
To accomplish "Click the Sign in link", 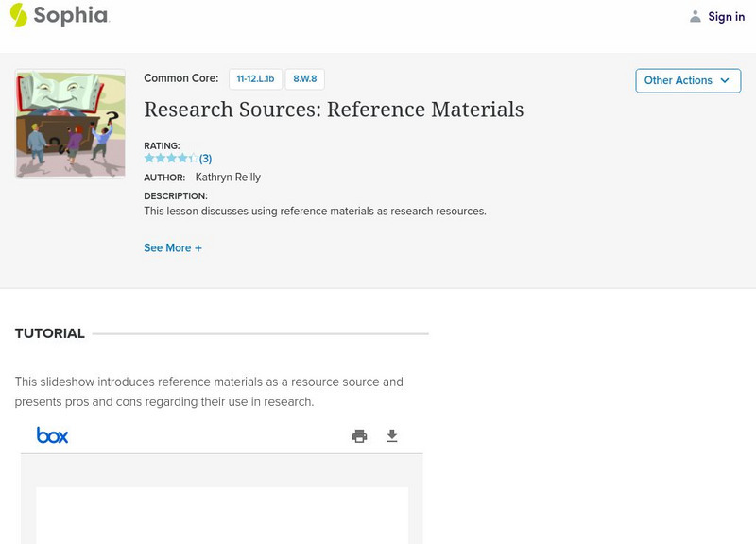I will pos(726,16).
